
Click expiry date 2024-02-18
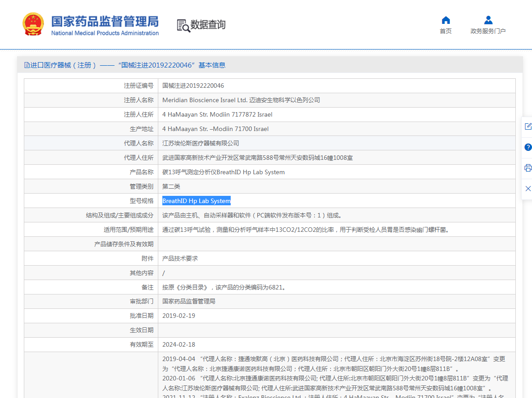179,345
